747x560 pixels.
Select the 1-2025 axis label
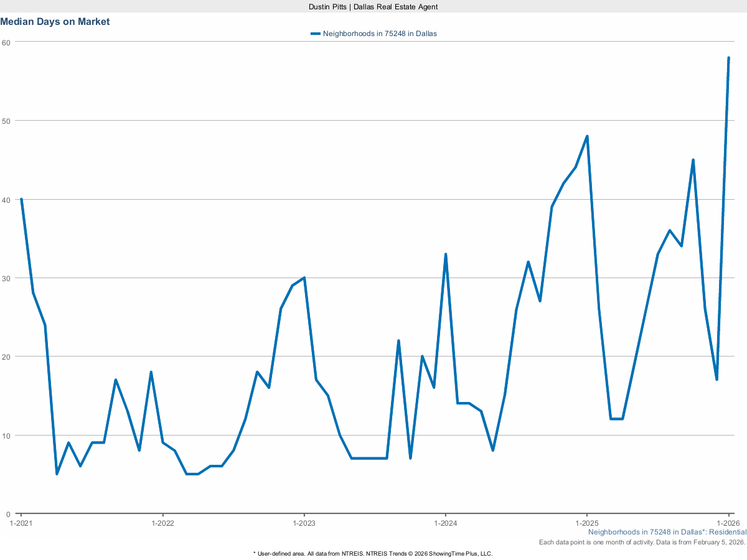click(586, 523)
